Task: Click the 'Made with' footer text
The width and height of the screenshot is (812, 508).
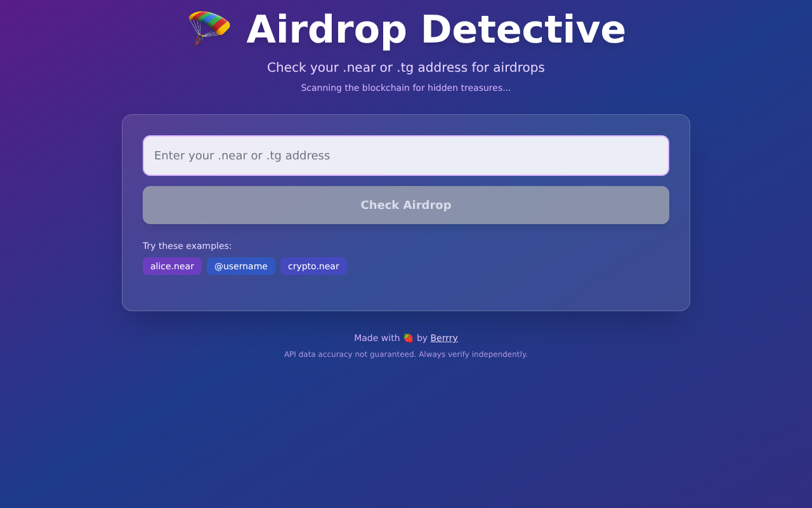Action: pos(377,338)
